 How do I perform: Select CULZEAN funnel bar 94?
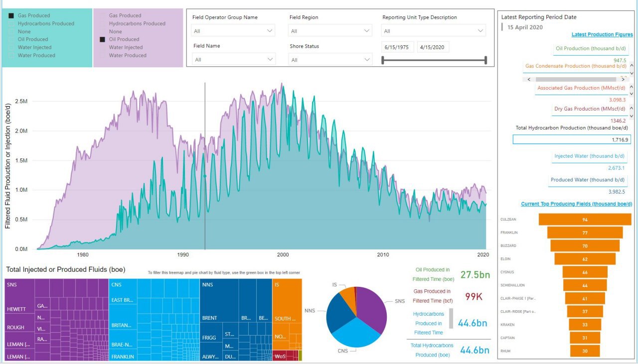[585, 219]
